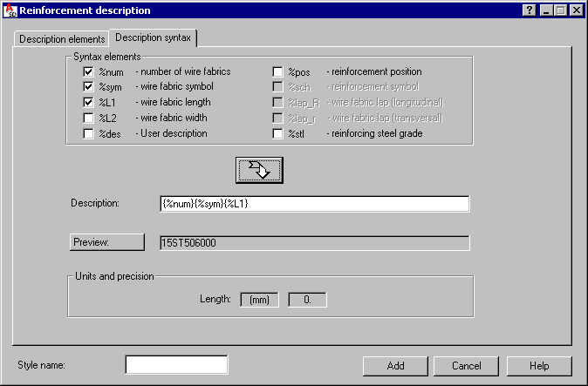The image size is (588, 386).
Task: Uncheck the %sym wire fabric symbol checkbox
Action: 88,87
